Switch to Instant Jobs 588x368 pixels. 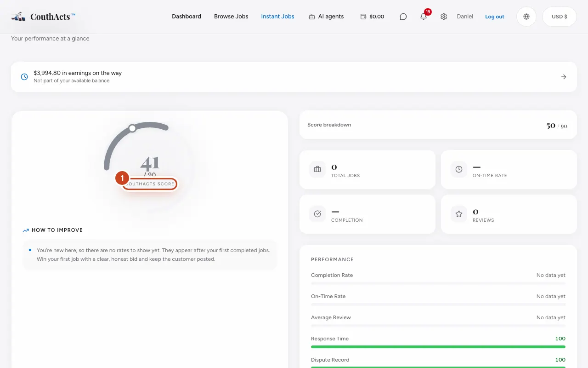pos(278,17)
